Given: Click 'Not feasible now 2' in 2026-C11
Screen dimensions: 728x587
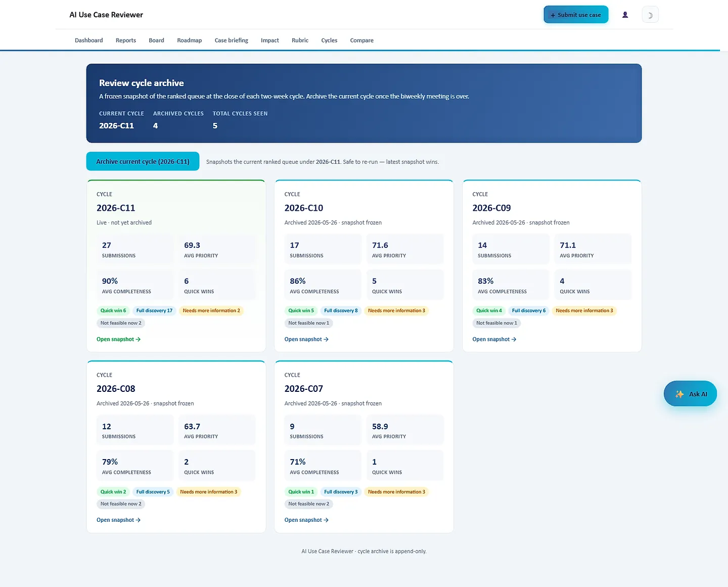Looking at the screenshot, I should 121,323.
